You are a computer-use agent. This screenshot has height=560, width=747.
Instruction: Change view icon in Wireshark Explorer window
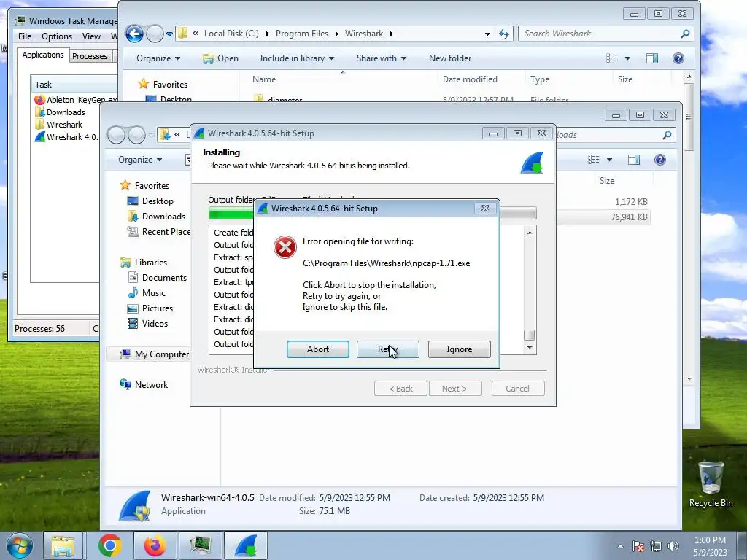tap(612, 58)
